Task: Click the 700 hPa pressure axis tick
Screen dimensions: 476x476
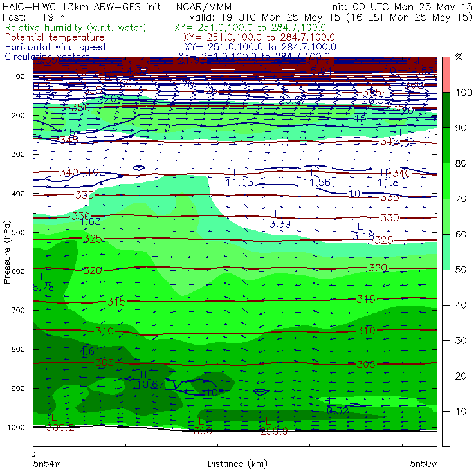Action: 18,311
